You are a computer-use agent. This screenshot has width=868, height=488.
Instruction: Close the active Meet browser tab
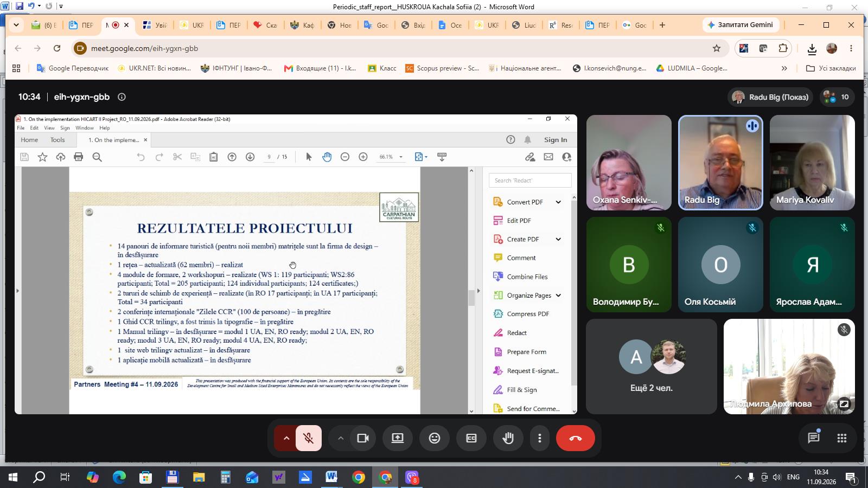pos(126,25)
